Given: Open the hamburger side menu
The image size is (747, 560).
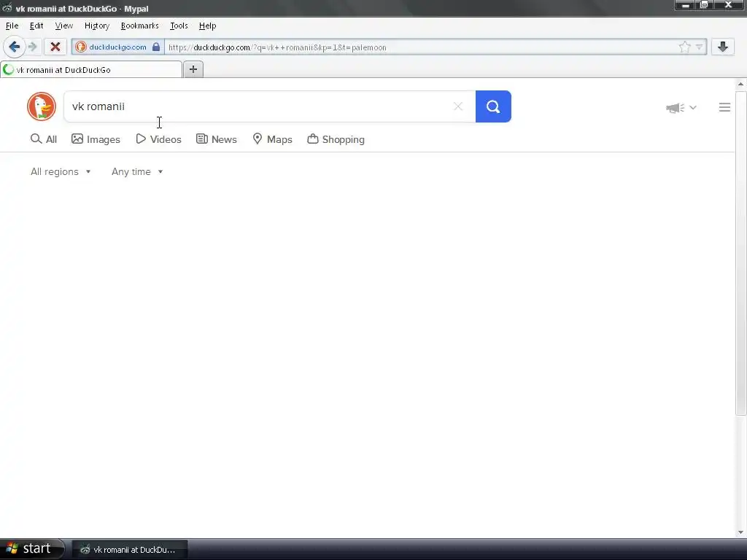Looking at the screenshot, I should [724, 107].
